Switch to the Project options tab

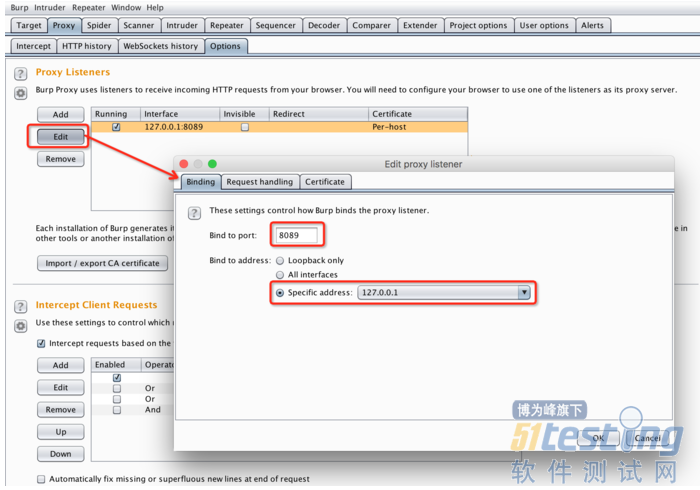tap(478, 25)
